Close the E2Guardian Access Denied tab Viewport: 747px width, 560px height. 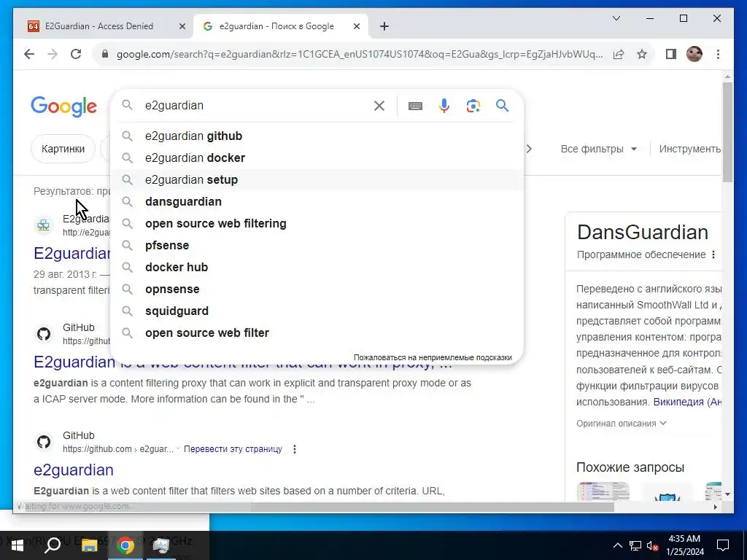click(182, 27)
